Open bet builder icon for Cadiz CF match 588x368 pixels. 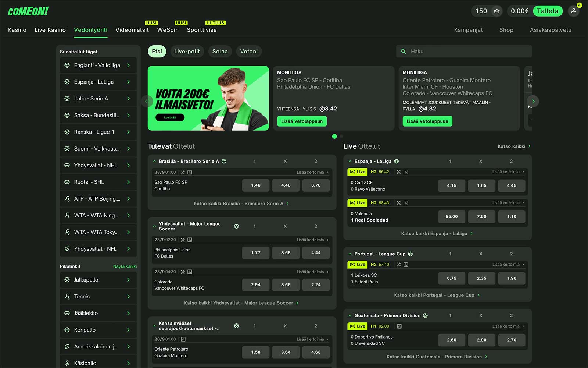(399, 172)
